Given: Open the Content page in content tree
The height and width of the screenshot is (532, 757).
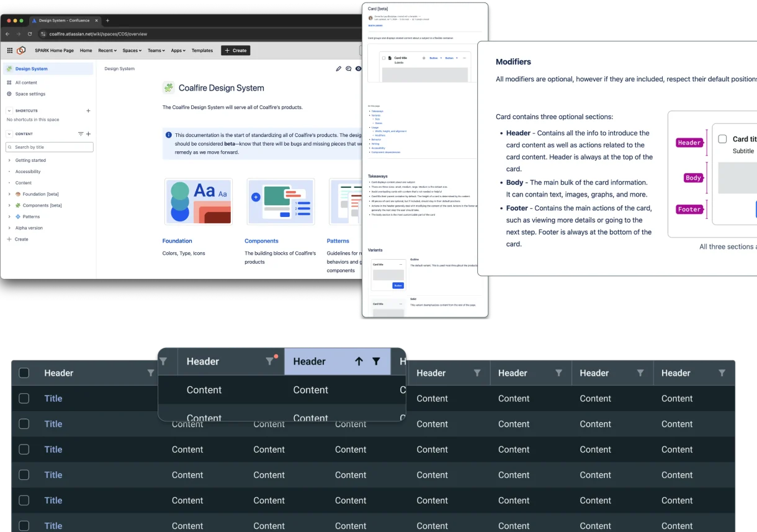Looking at the screenshot, I should [24, 183].
